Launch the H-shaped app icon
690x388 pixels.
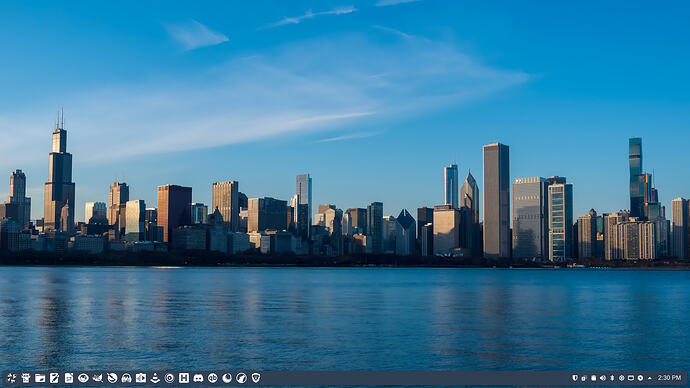click(184, 378)
